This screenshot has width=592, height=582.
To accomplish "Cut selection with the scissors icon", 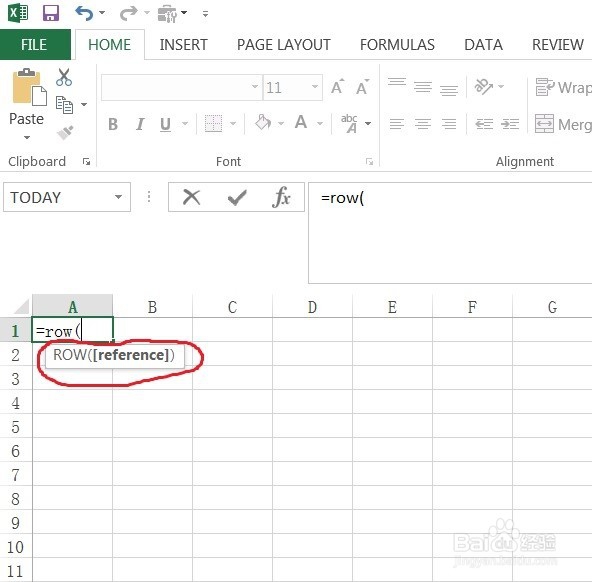I will pos(64,77).
